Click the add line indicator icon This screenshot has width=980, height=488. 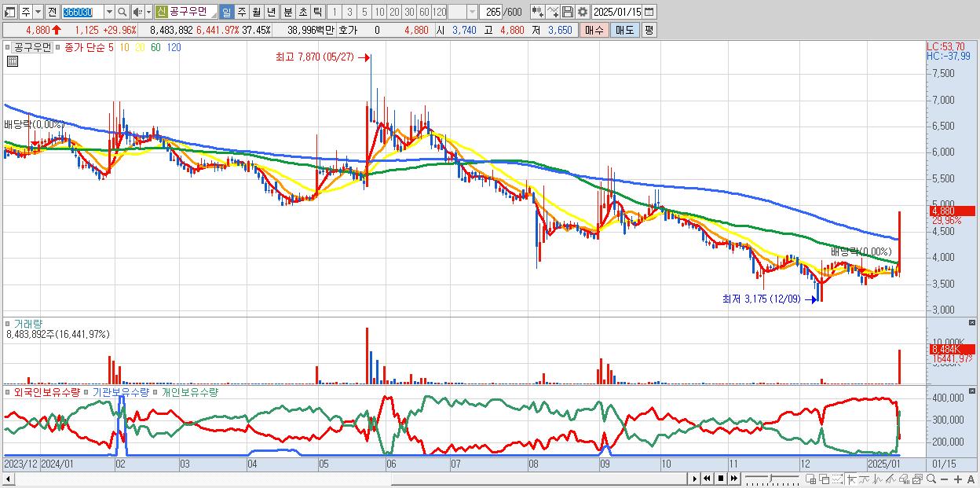tap(552, 12)
